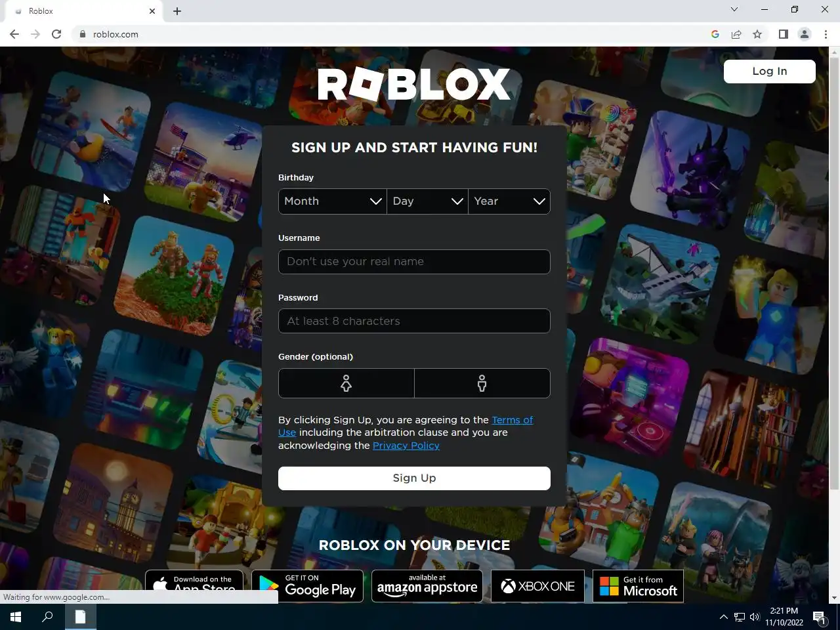Select the female gender icon
The image size is (840, 630).
point(346,383)
